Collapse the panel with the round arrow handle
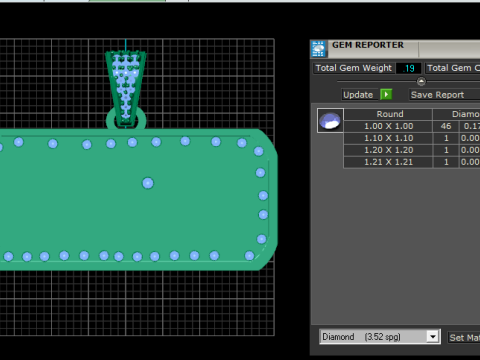Screen dimensions: 480x360 point(421,81)
